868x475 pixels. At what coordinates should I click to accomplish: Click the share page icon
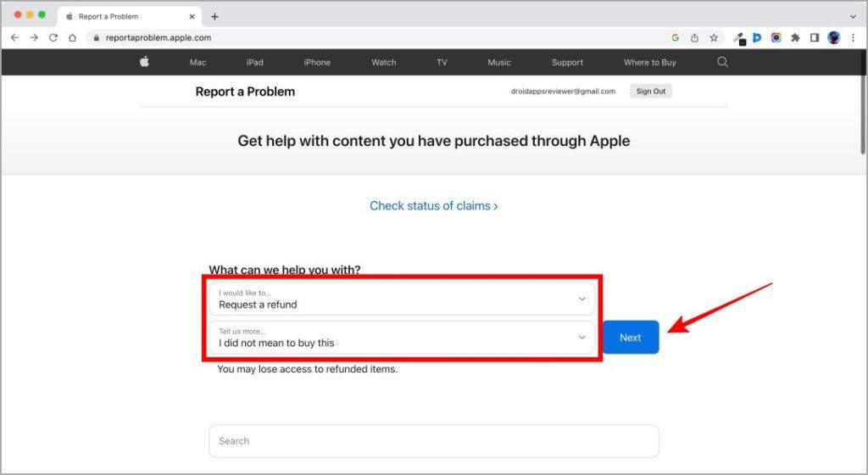point(694,37)
